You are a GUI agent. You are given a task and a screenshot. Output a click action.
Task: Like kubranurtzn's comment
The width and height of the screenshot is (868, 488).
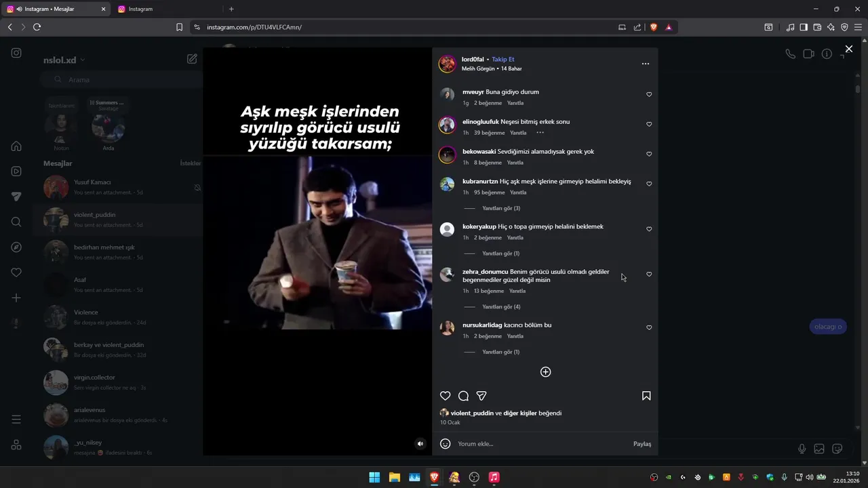tap(649, 184)
